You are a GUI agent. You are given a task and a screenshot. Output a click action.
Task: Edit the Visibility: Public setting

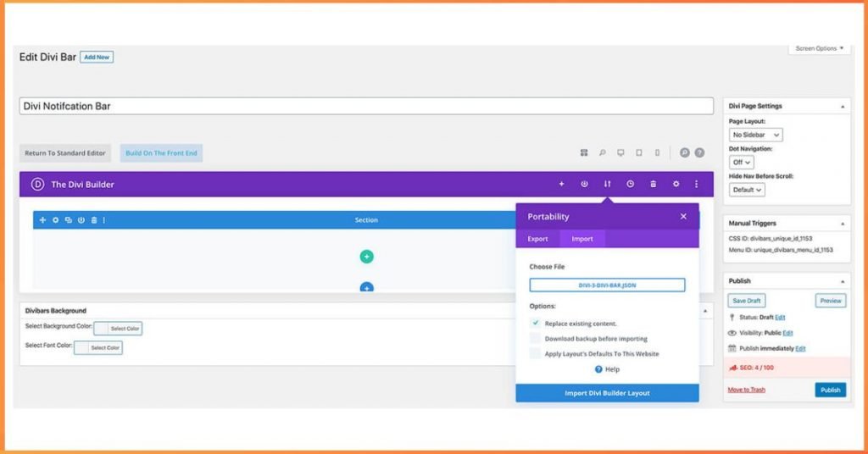tap(787, 333)
